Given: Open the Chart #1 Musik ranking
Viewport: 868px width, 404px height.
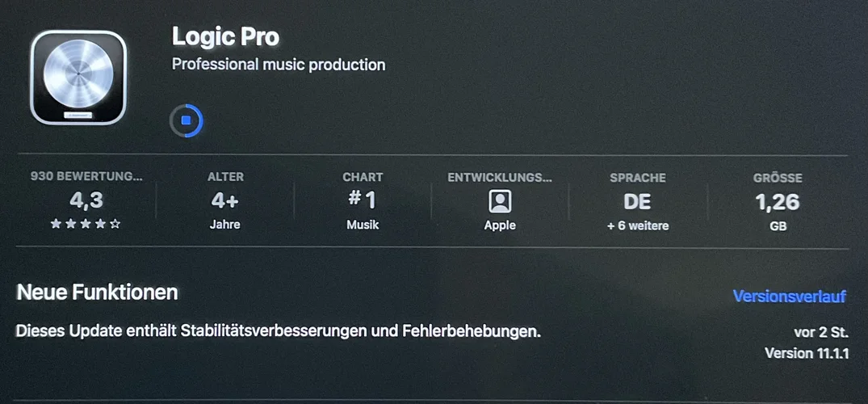Looking at the screenshot, I should (363, 200).
